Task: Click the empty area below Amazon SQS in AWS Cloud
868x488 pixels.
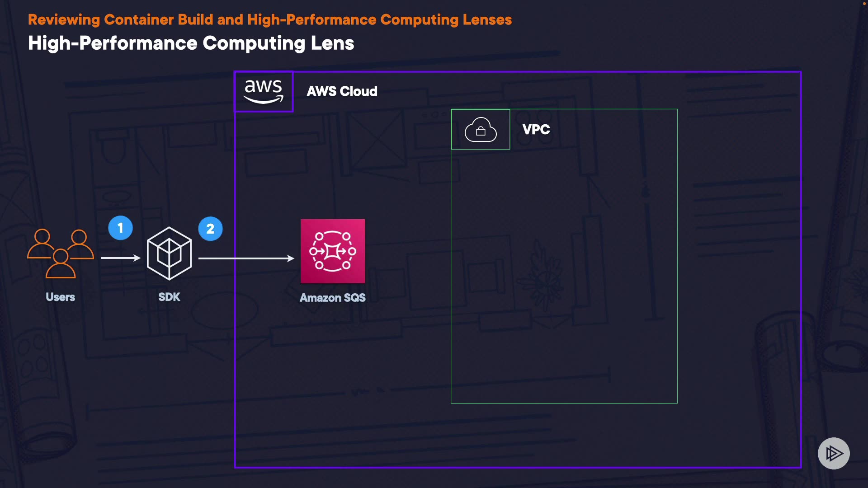Action: (333, 384)
